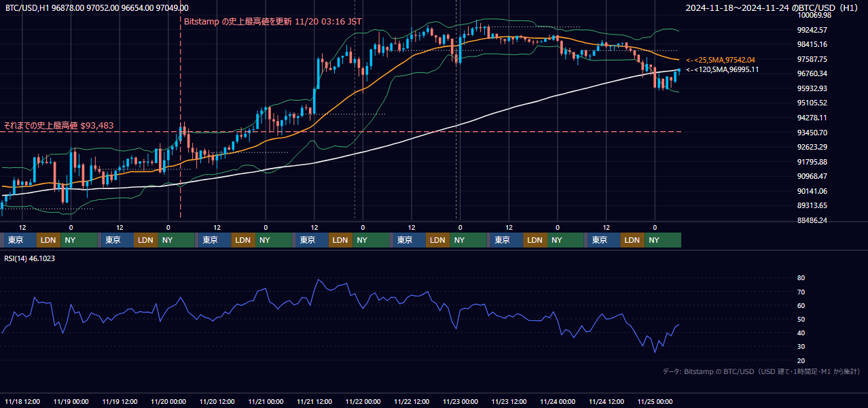Click the 11/18 12:00 date label
Viewport: 868px width, 408px height.
click(22, 401)
